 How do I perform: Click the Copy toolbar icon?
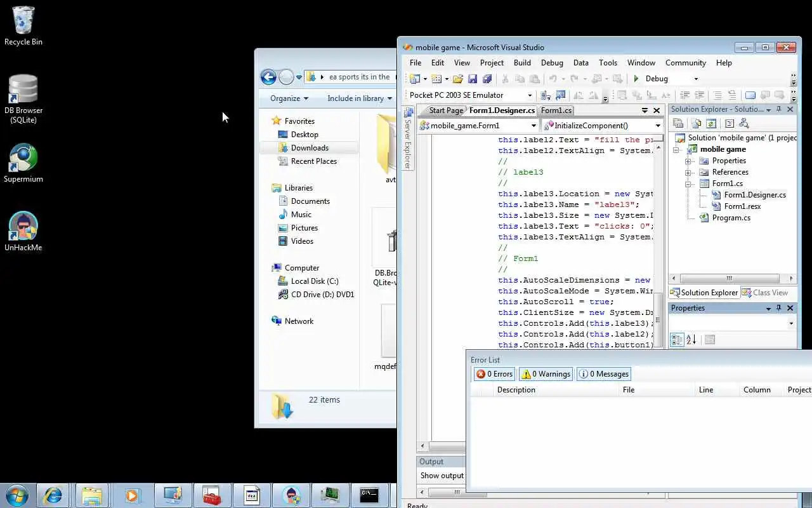520,79
